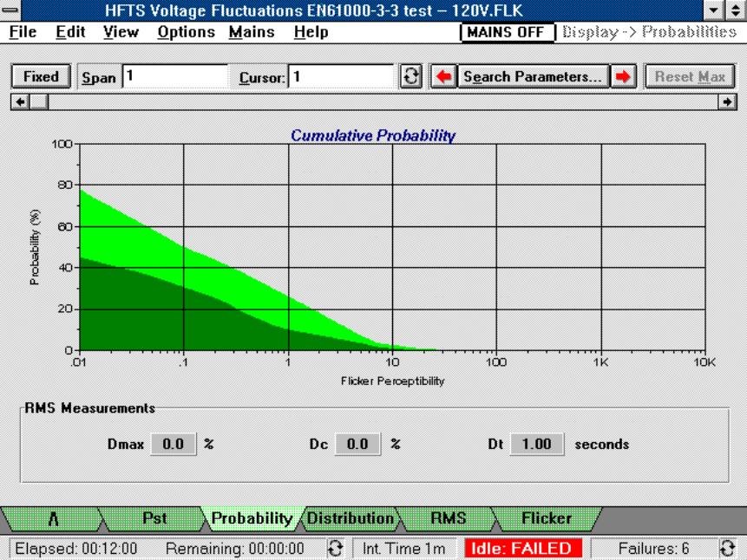
Task: Click the cycle icon next to Remaining time
Action: click(x=335, y=548)
